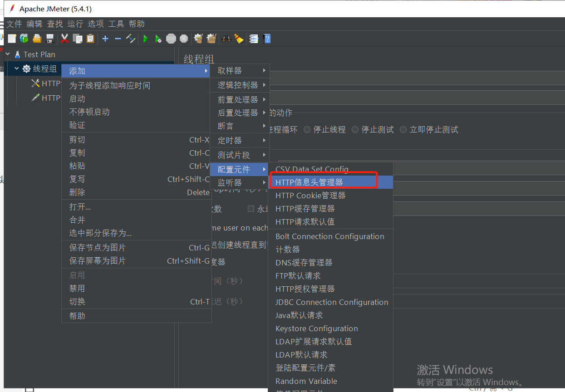Choose Random Variable config entry
Image resolution: width=565 pixels, height=392 pixels.
(331, 381)
